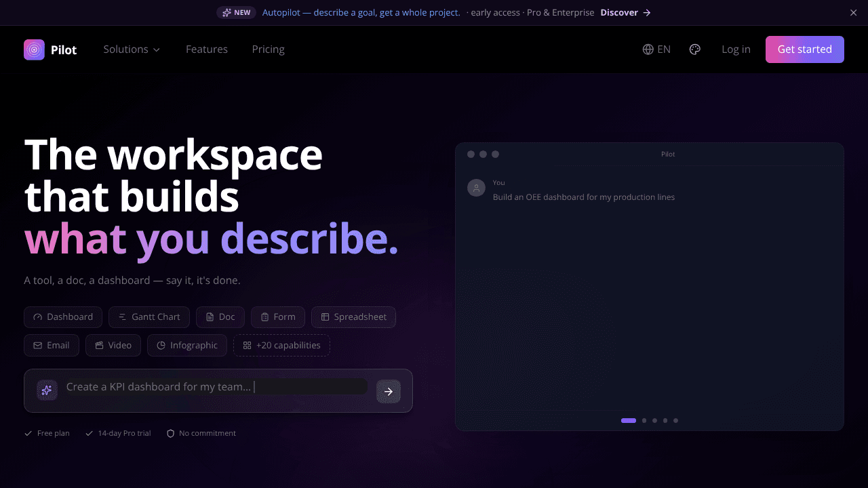Click the Pilot brand name text

(x=64, y=49)
